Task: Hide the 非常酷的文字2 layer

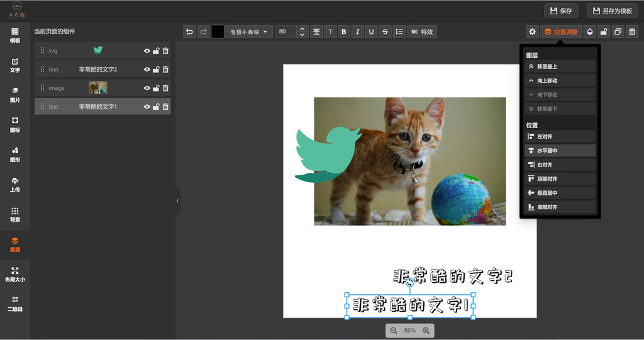Action: (147, 69)
